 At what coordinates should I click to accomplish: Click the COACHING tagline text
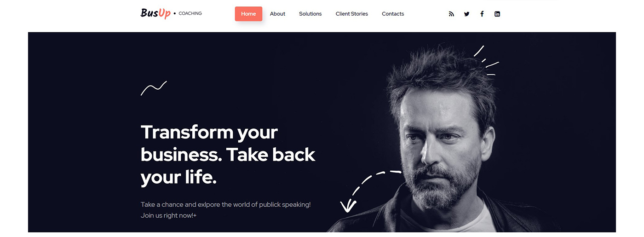(190, 13)
